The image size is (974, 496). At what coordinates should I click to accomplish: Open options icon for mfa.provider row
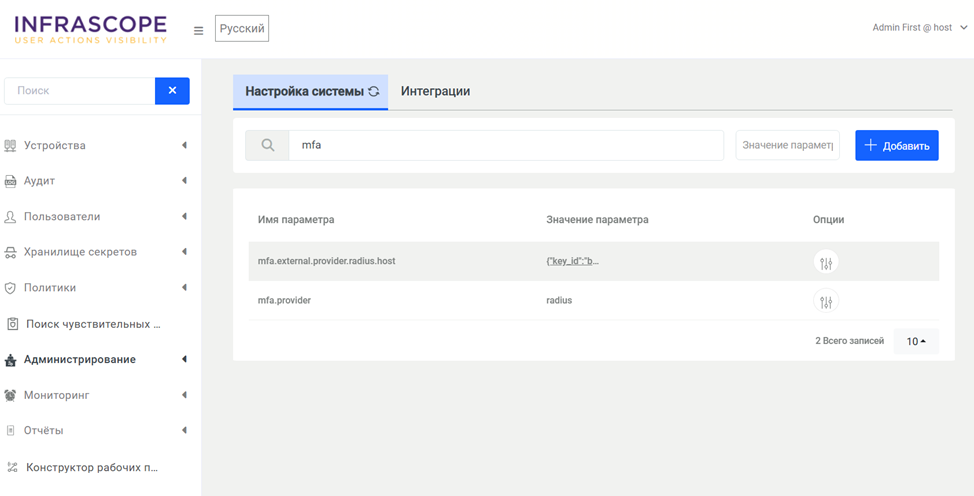tap(825, 302)
